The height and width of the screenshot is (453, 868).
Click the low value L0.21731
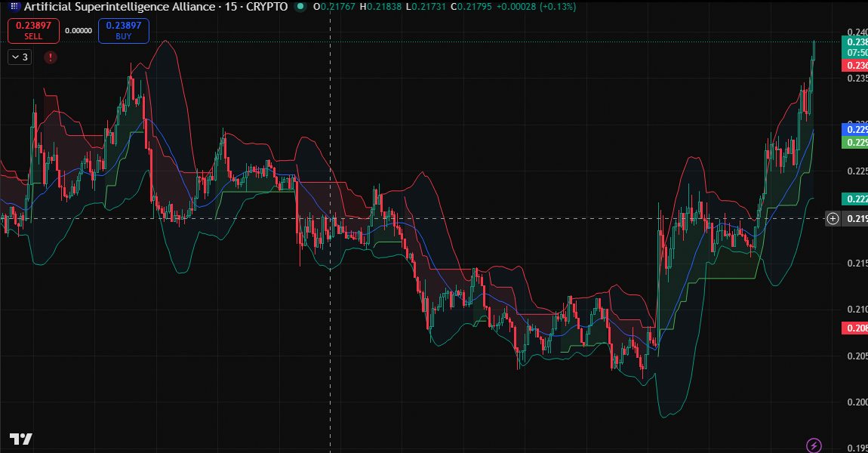426,7
